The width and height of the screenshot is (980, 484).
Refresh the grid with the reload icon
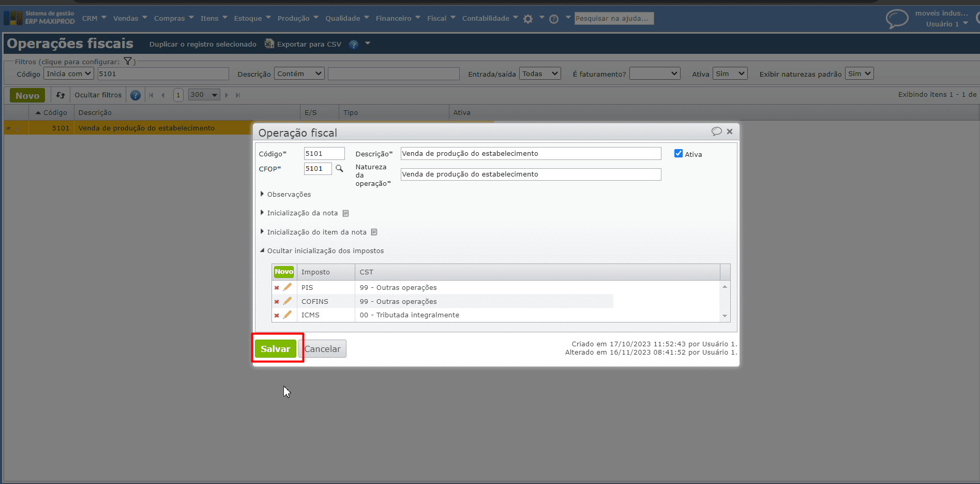[61, 95]
